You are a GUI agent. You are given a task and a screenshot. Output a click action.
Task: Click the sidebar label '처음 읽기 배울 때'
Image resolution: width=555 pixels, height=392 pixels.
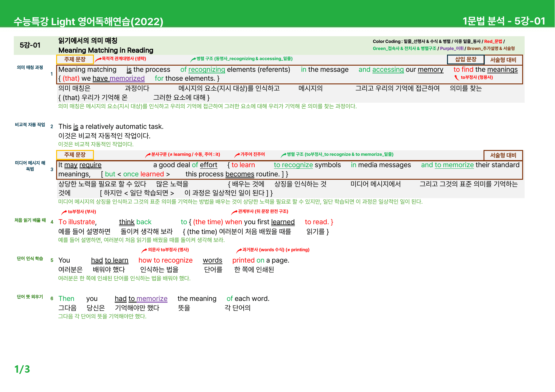point(30,220)
